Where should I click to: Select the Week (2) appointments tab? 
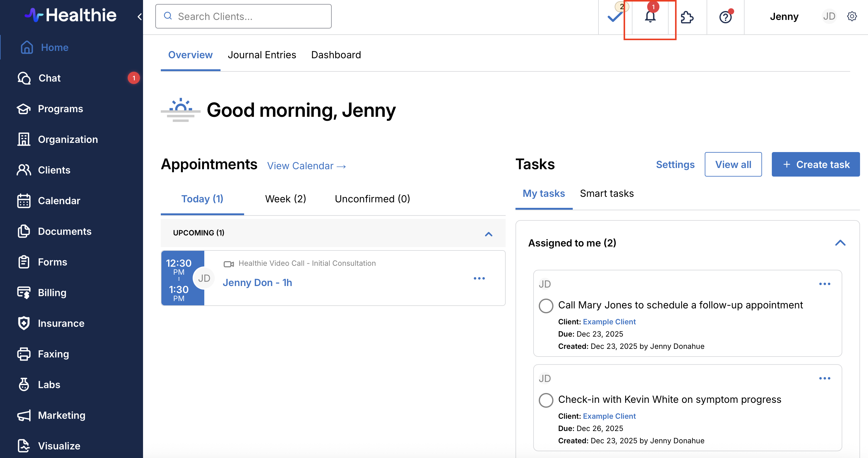(285, 199)
